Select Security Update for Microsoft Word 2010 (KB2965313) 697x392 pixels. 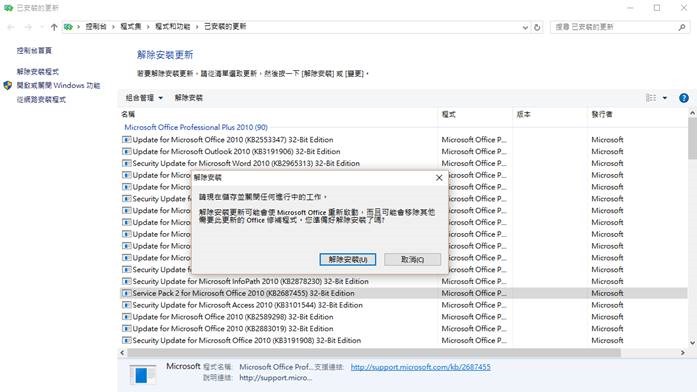coord(404,163)
